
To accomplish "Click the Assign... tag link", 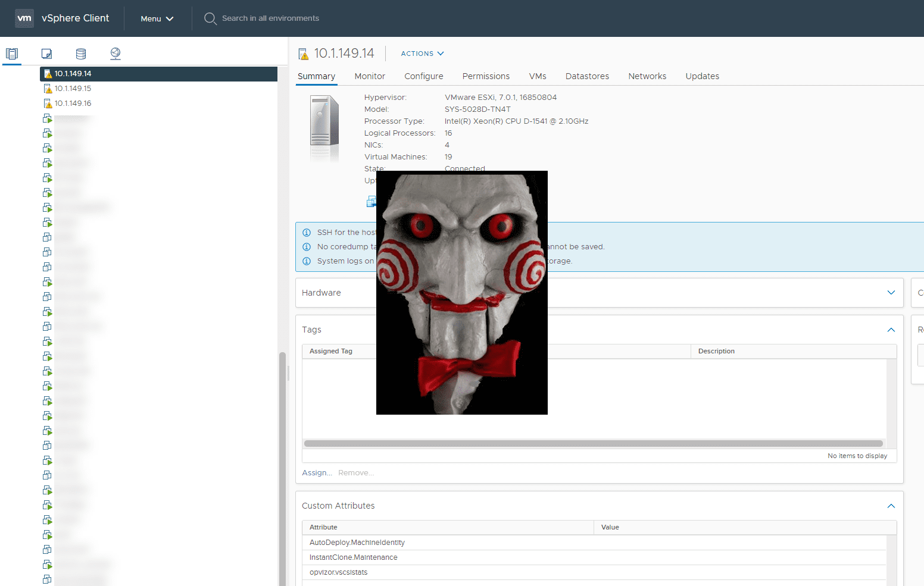I will coord(317,473).
